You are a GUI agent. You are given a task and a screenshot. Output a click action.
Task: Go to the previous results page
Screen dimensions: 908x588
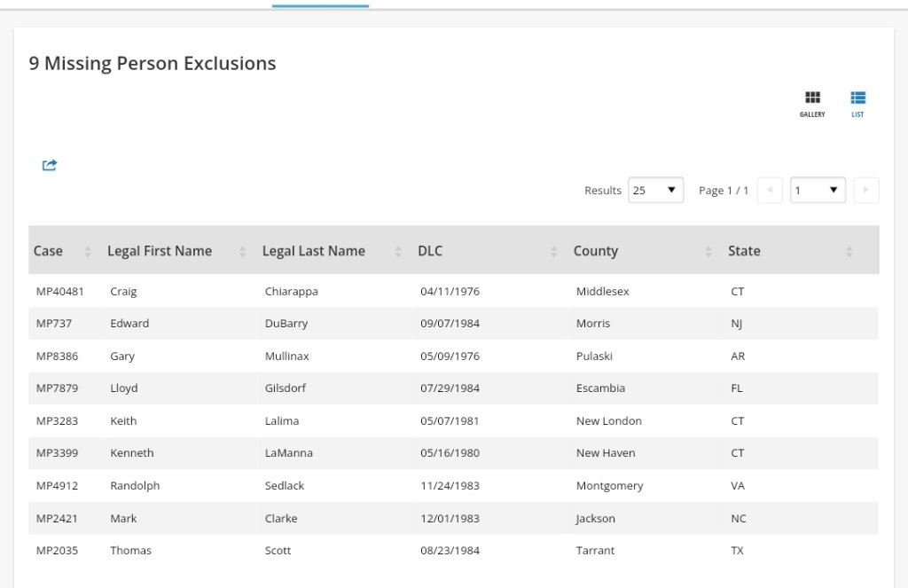[x=770, y=191]
